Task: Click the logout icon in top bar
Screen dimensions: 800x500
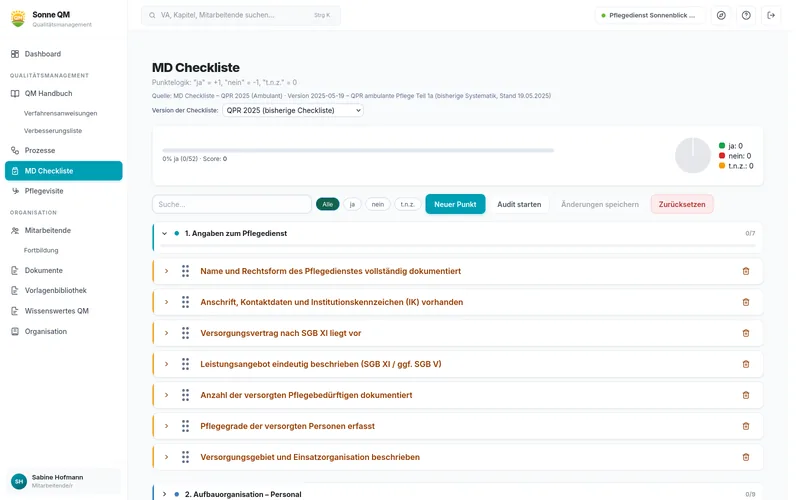Action: point(771,15)
